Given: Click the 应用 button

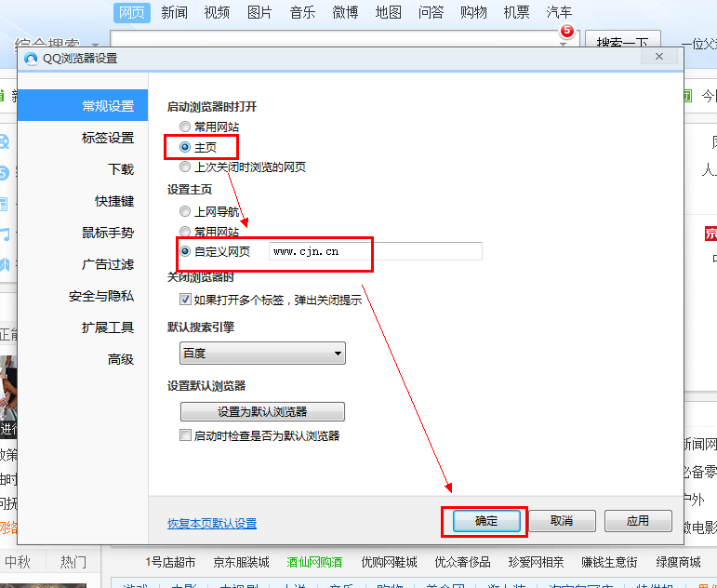Looking at the screenshot, I should 638,521.
